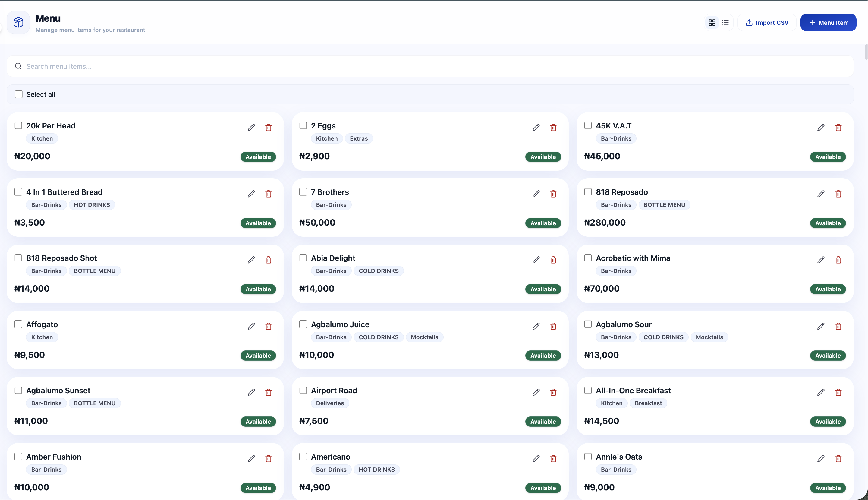868x500 pixels.
Task: Delete the Acrobatic with Mima item
Action: 838,260
